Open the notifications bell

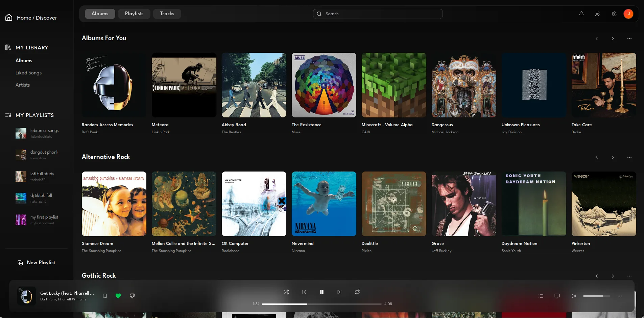click(581, 14)
